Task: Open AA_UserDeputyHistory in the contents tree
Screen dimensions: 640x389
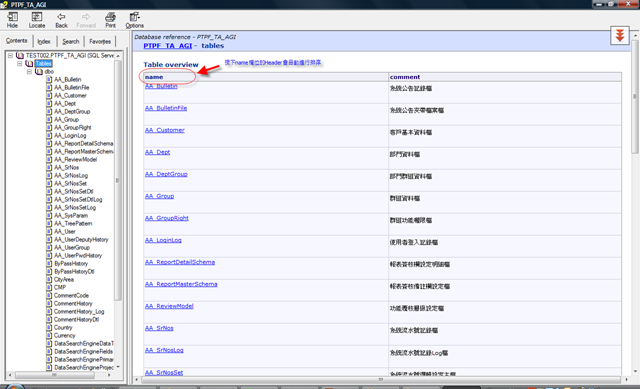Action: pos(81,240)
